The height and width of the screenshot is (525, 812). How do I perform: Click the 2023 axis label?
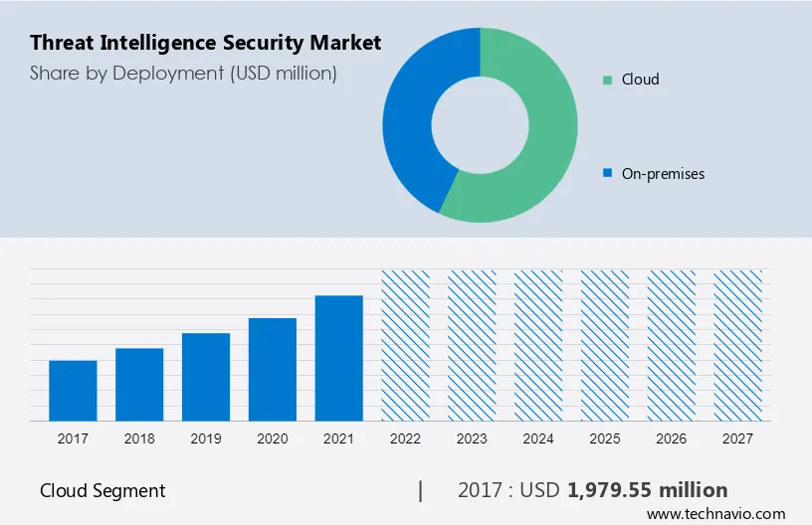pyautogui.click(x=472, y=438)
